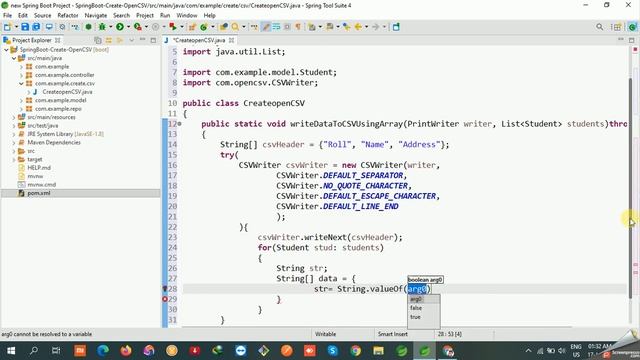Start debugging with the green bug icon

point(102,27)
